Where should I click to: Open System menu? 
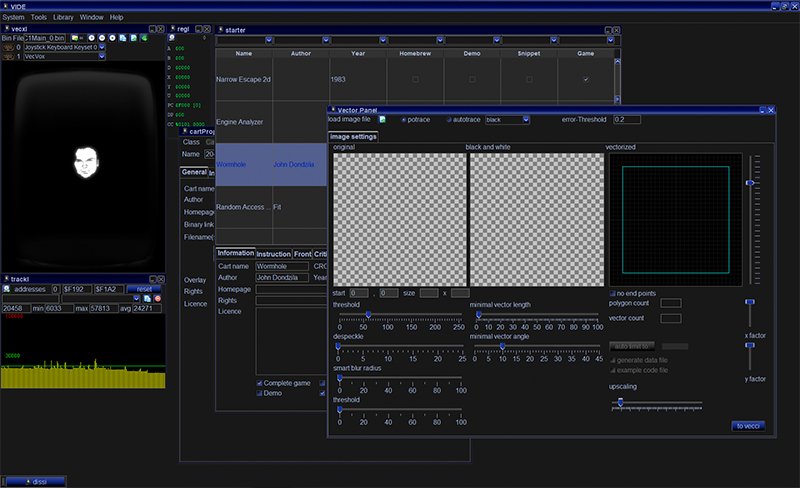pos(13,17)
